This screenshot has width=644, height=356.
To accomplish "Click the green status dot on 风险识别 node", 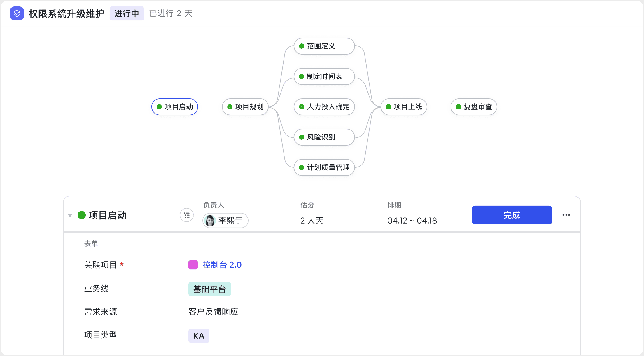I will click(x=301, y=137).
